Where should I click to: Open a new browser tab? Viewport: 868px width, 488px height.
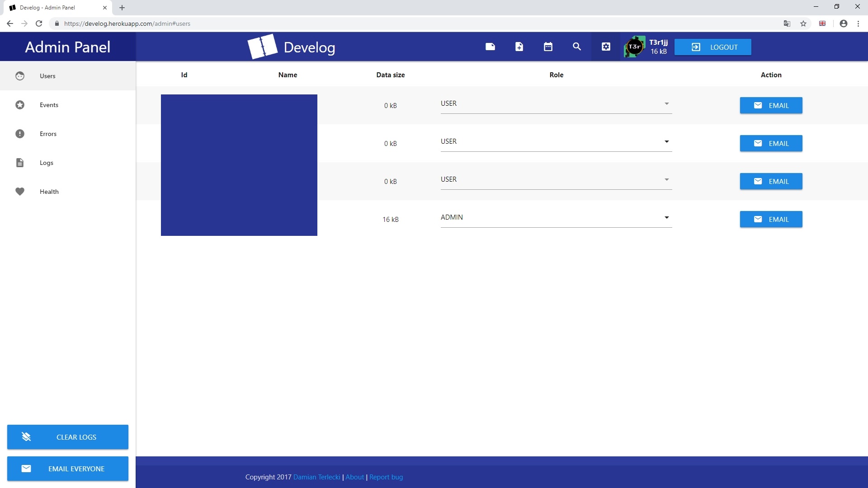pos(122,8)
